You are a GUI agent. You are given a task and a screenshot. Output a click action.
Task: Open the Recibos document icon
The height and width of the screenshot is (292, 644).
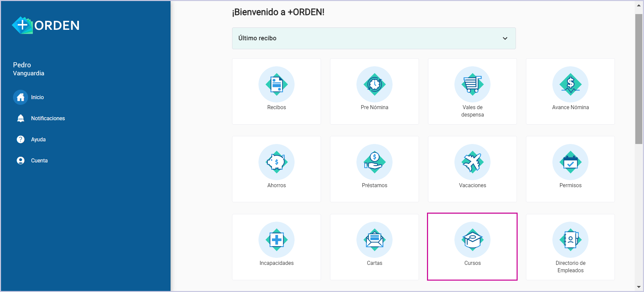276,84
